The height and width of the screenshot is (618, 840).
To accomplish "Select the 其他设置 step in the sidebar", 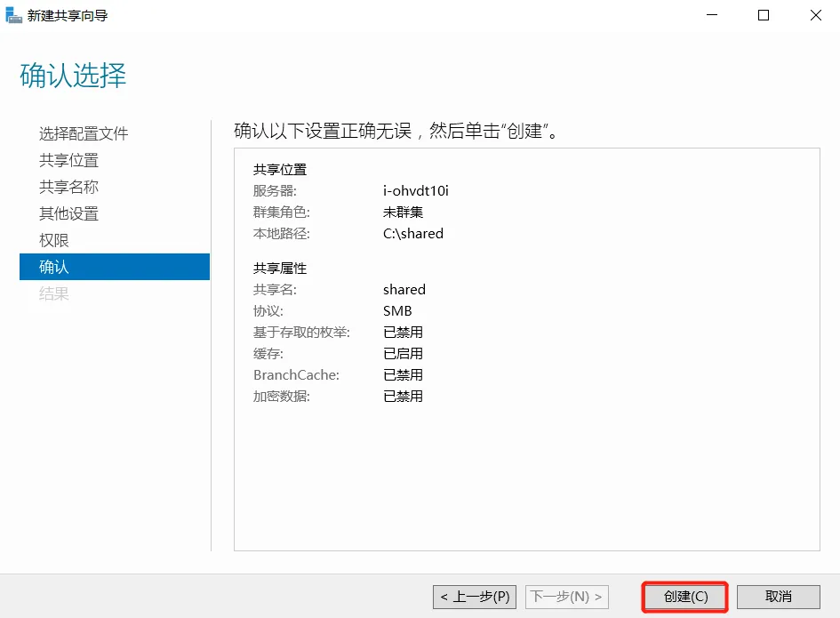I will tap(69, 213).
